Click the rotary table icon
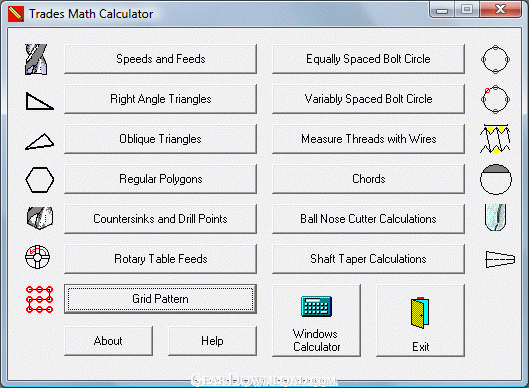 pos(38,257)
